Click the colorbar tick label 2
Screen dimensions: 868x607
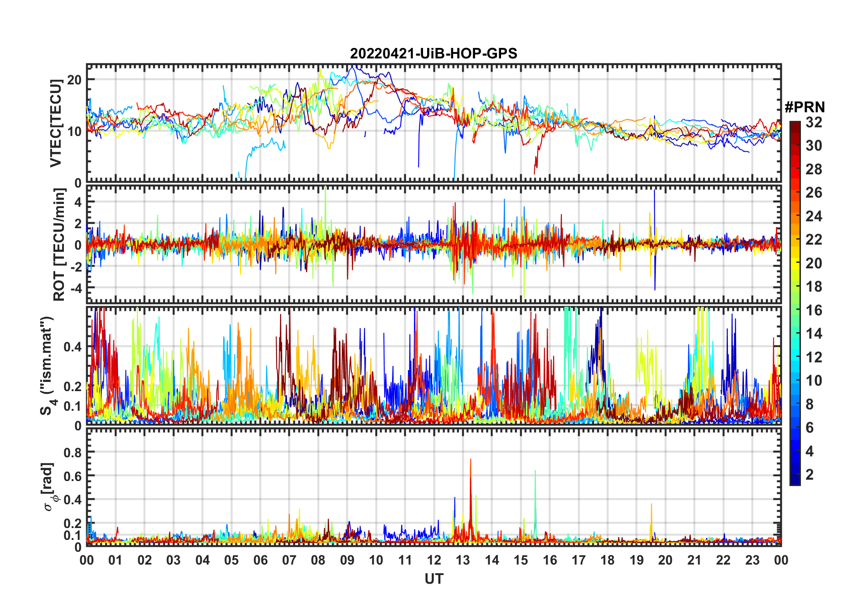tap(810, 475)
